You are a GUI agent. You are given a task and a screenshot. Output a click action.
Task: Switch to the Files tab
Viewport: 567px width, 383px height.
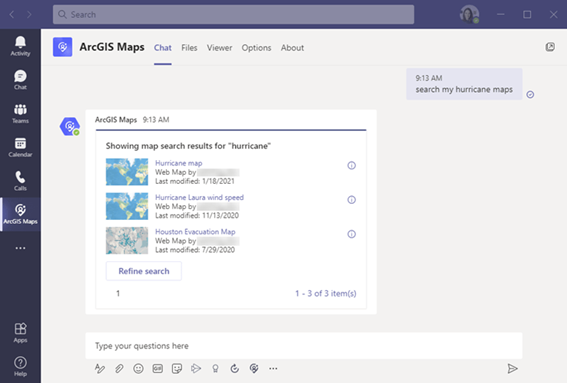pos(189,48)
